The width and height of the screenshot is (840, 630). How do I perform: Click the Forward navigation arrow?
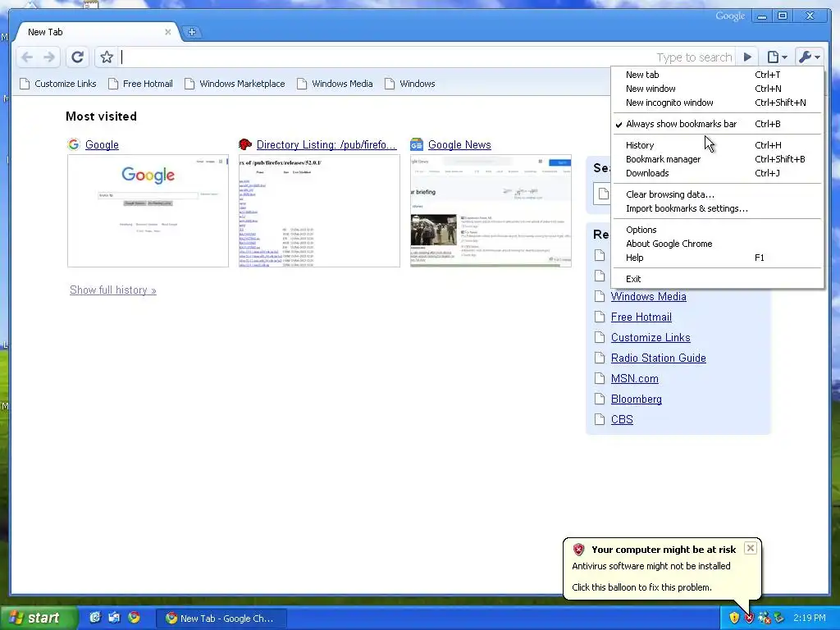point(49,57)
